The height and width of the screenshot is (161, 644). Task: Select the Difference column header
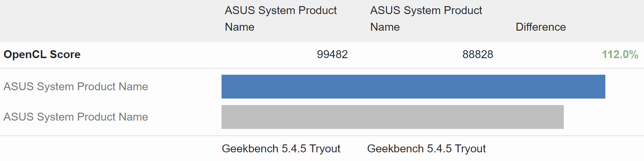[x=541, y=27]
